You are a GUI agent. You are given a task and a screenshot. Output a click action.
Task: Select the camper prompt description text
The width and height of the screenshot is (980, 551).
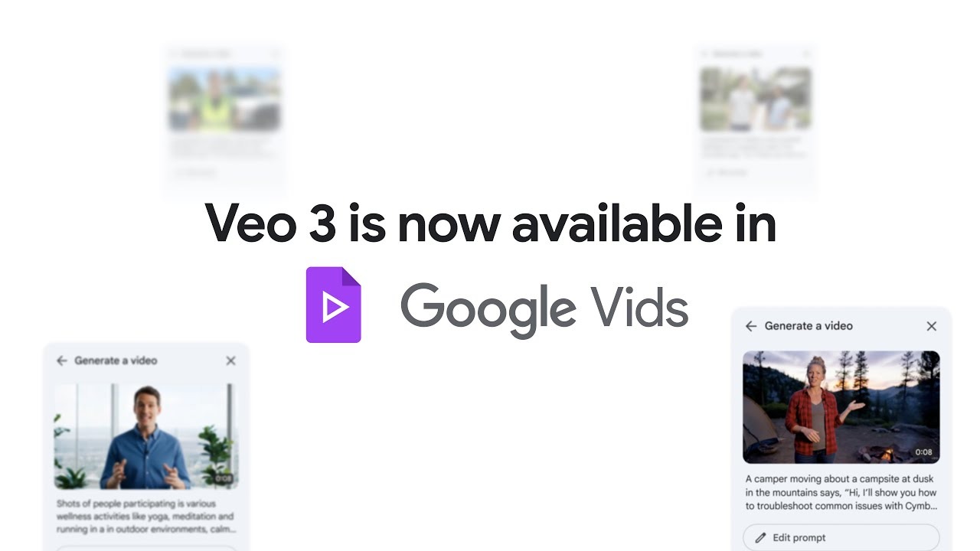coord(841,492)
